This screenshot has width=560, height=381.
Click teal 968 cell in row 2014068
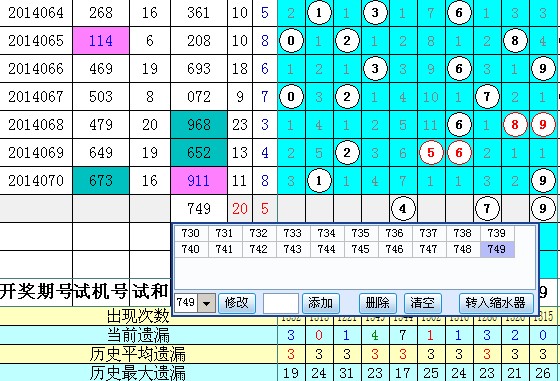point(199,125)
